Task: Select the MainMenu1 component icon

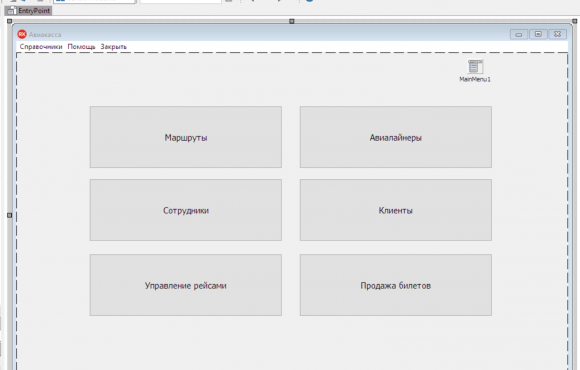Action: 475,67
